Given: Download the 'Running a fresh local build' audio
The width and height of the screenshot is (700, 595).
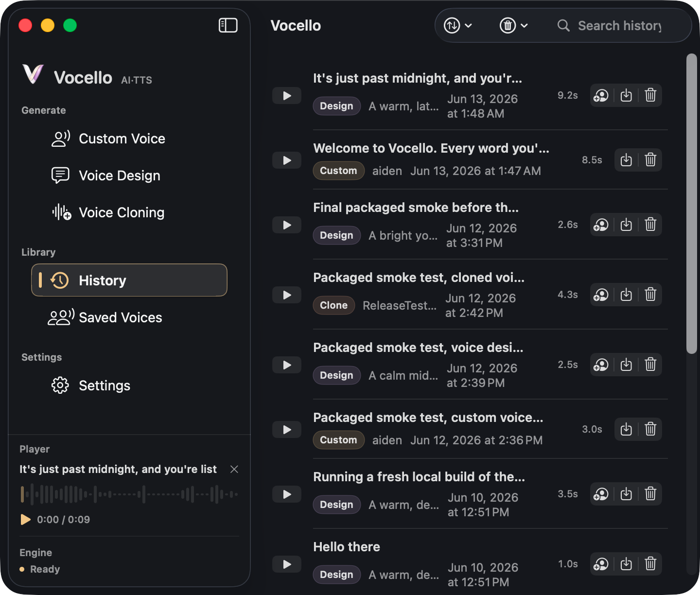Looking at the screenshot, I should pos(626,494).
